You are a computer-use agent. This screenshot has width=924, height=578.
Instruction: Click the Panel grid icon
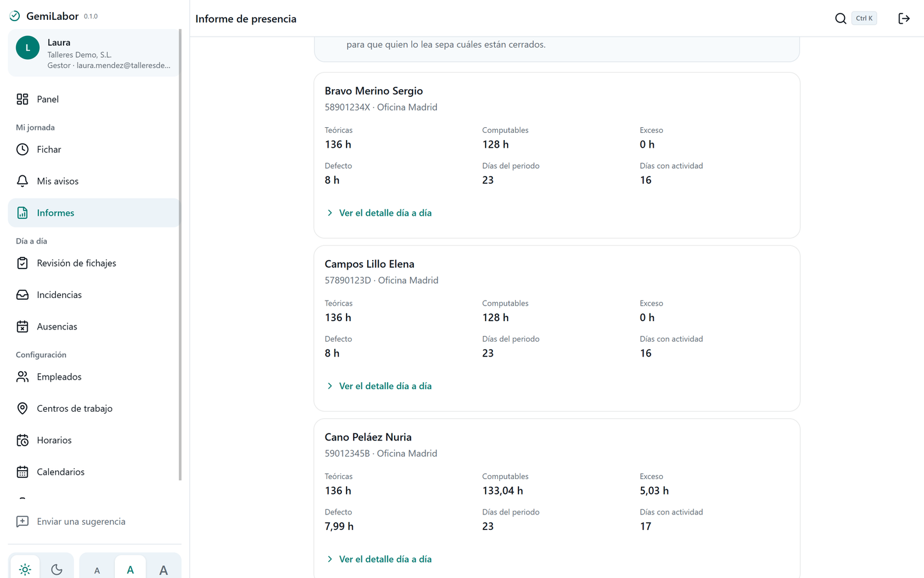[x=22, y=99]
